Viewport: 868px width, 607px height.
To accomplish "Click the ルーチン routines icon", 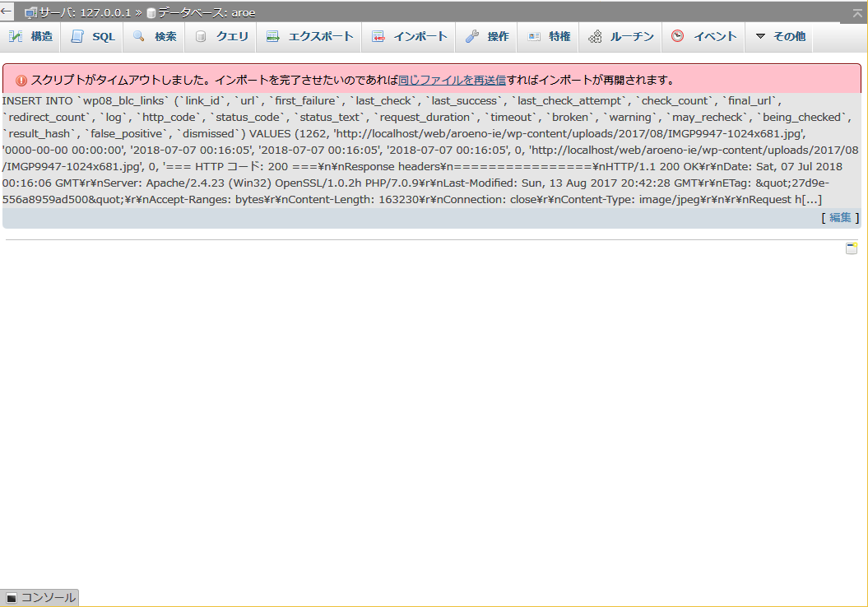I will click(x=595, y=37).
